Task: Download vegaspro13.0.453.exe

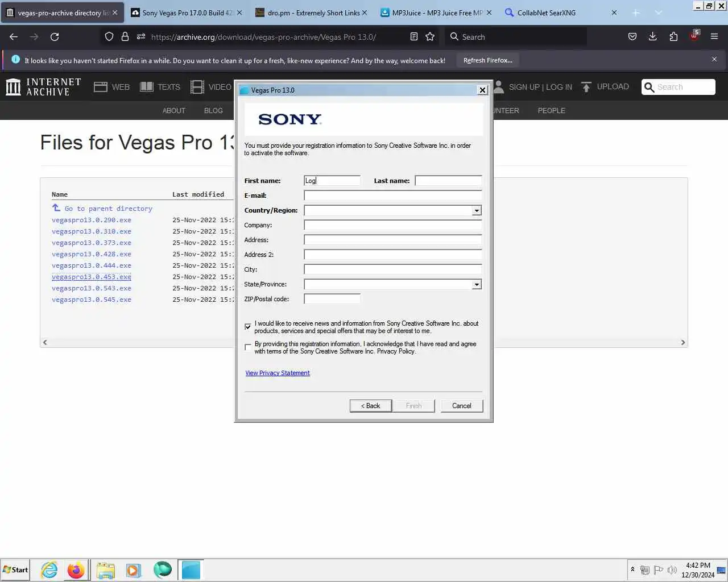Action: pos(92,277)
